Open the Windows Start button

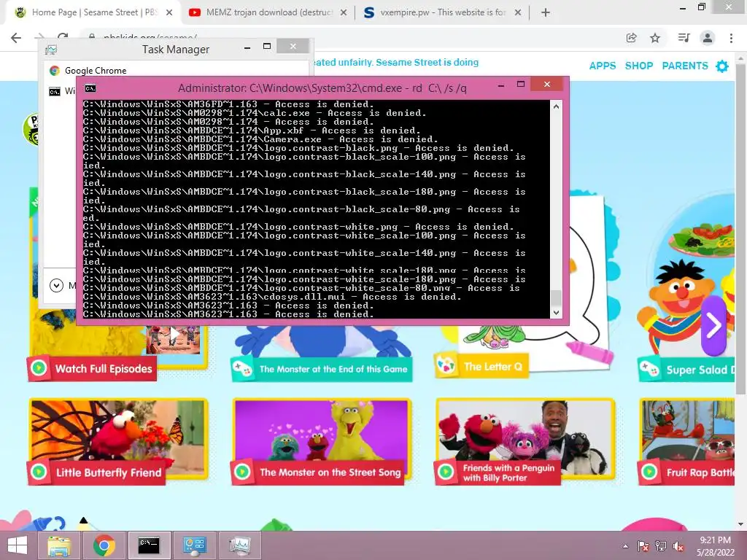[x=18, y=545]
